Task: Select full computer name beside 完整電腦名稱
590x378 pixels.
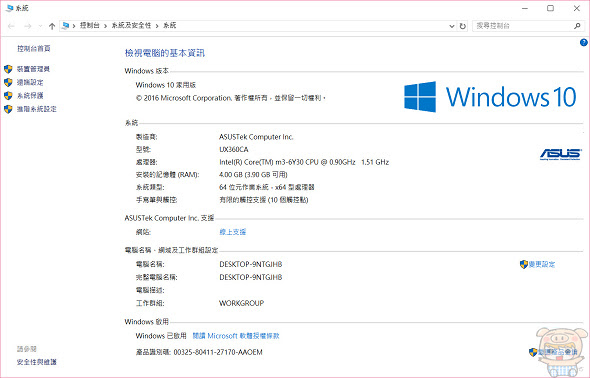Action: [251, 277]
